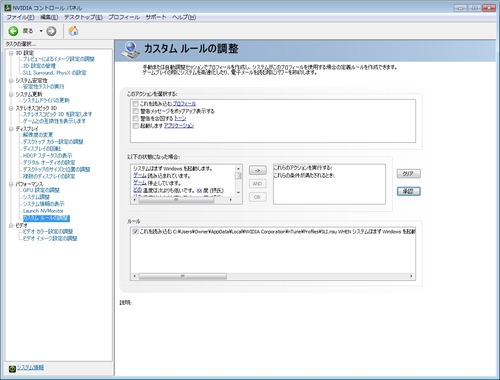The image size is (500, 380).
Task: Open GPU 設定の調整 tree item
Action: point(41,190)
